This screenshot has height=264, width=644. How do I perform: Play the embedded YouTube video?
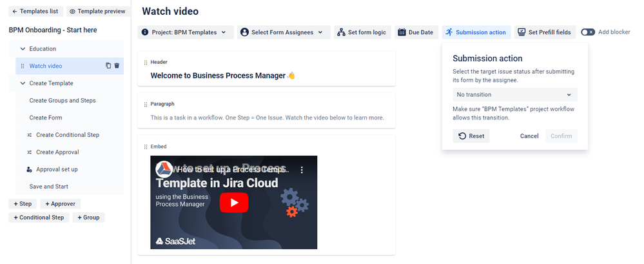[234, 203]
